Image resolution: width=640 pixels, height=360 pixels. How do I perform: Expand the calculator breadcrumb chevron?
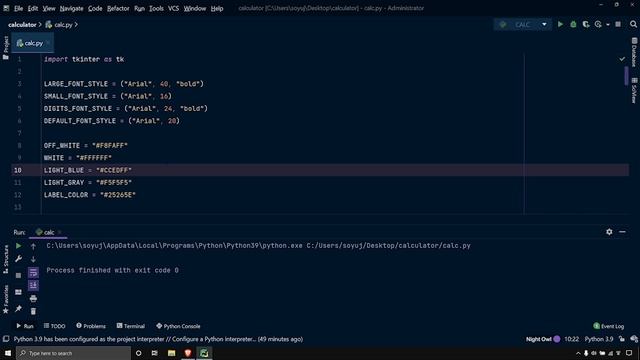(x=40, y=25)
